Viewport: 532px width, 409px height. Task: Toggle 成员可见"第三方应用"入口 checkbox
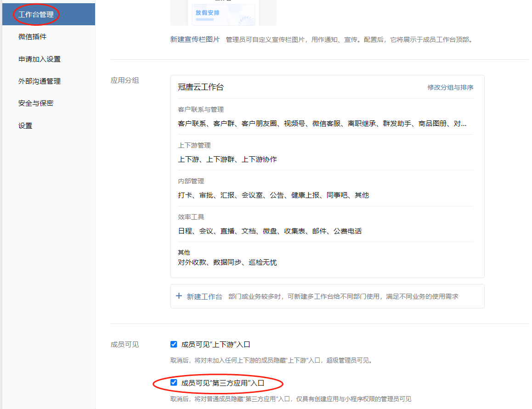point(174,382)
